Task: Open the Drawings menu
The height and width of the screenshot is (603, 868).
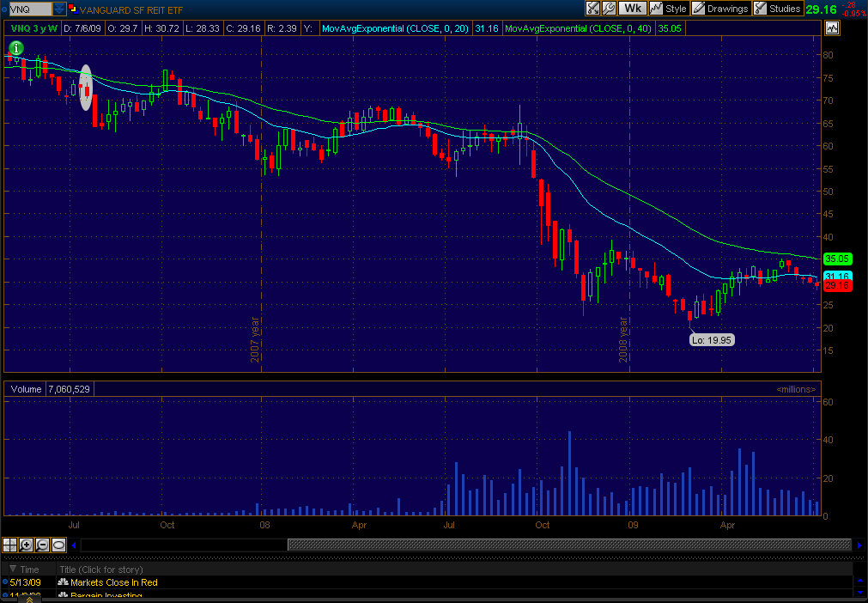Action: pos(720,9)
